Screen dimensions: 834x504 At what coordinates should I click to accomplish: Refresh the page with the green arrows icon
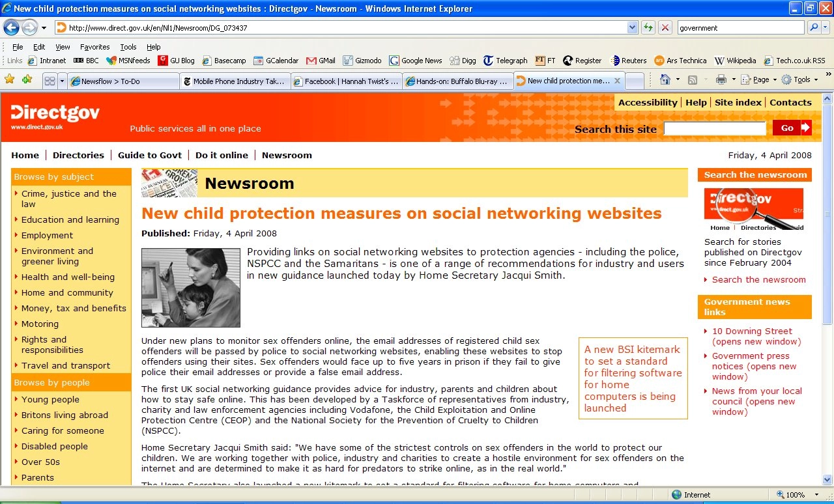click(x=648, y=27)
